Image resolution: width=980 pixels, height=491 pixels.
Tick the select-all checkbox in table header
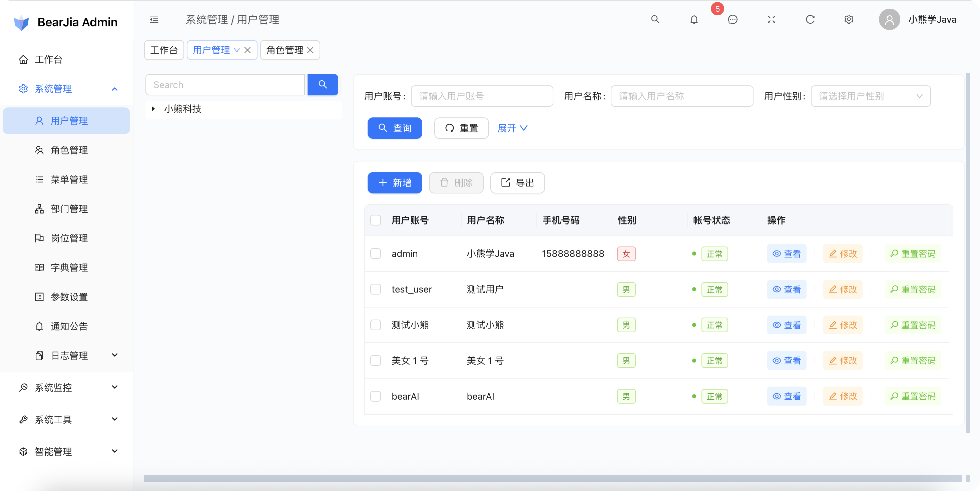(x=376, y=220)
